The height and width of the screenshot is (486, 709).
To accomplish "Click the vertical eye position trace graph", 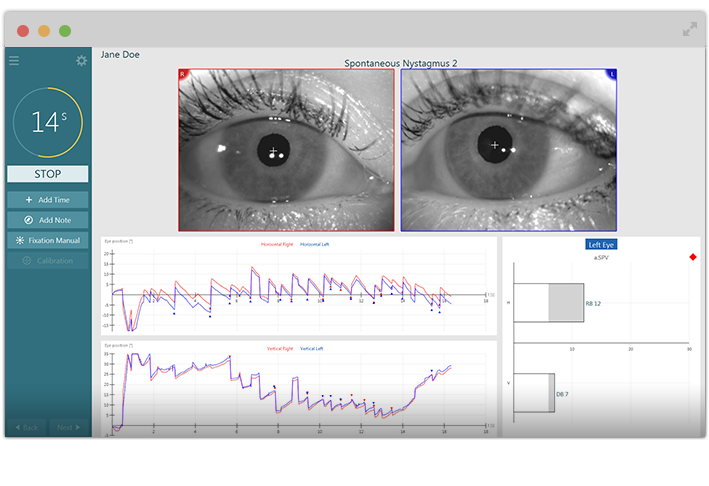I will [x=299, y=389].
